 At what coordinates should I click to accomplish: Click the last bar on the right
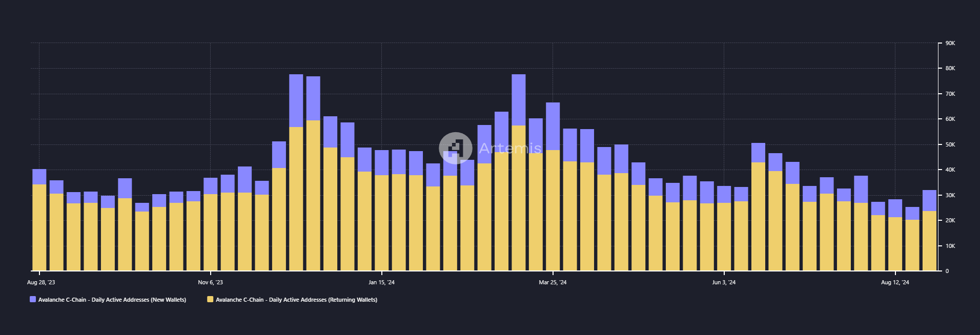pyautogui.click(x=930, y=231)
